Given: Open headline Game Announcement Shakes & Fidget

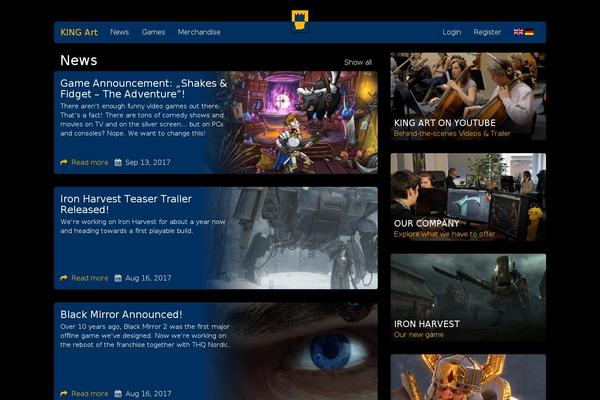Looking at the screenshot, I should 143,88.
